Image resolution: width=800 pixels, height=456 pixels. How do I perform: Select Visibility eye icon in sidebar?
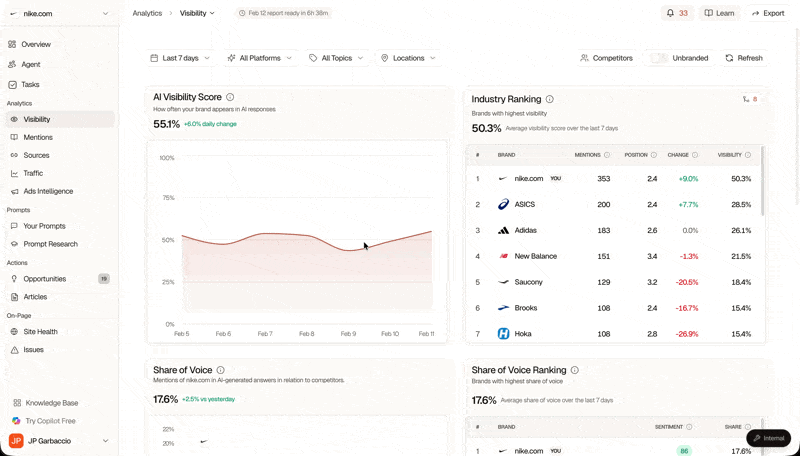point(14,119)
